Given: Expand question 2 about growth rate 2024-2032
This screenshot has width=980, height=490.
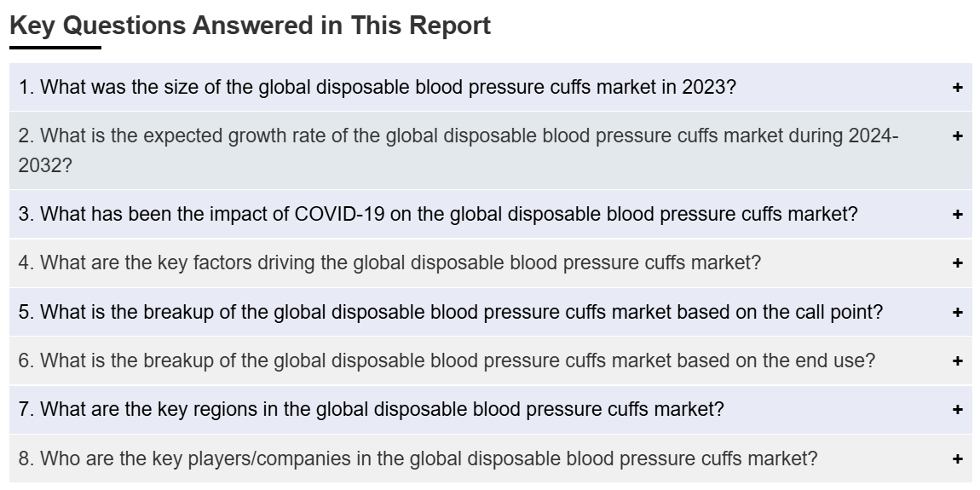Looking at the screenshot, I should [458, 150].
